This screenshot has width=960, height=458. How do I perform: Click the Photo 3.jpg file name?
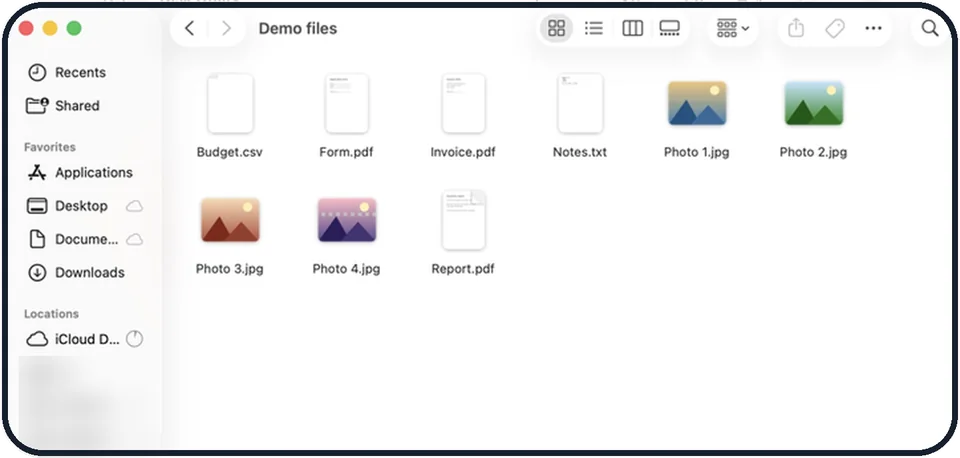[x=230, y=269]
